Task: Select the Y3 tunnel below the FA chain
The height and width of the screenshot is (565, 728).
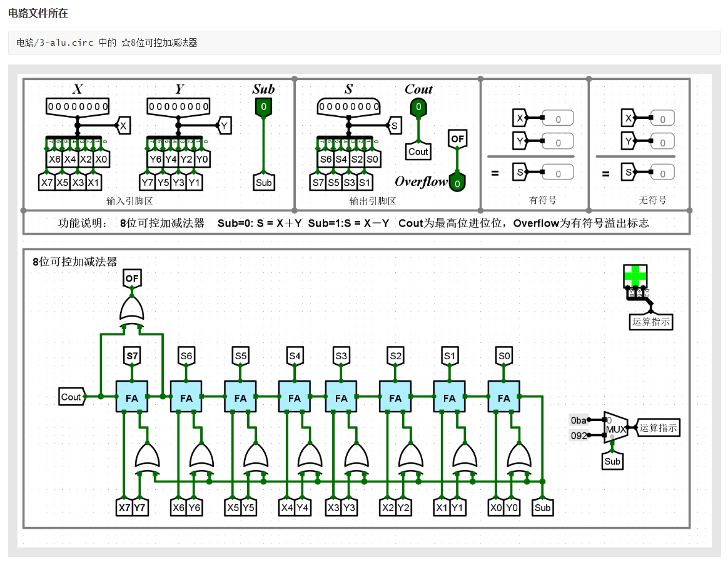Action: pyautogui.click(x=349, y=507)
